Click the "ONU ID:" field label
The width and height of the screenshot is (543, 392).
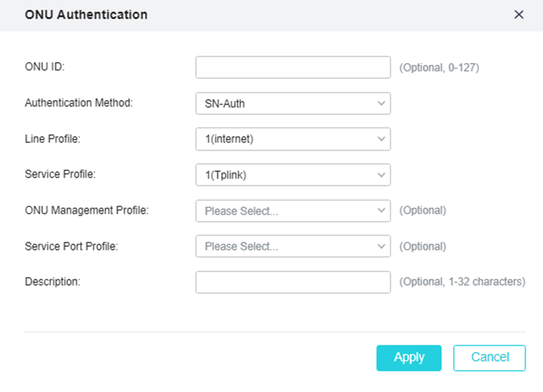tap(45, 67)
